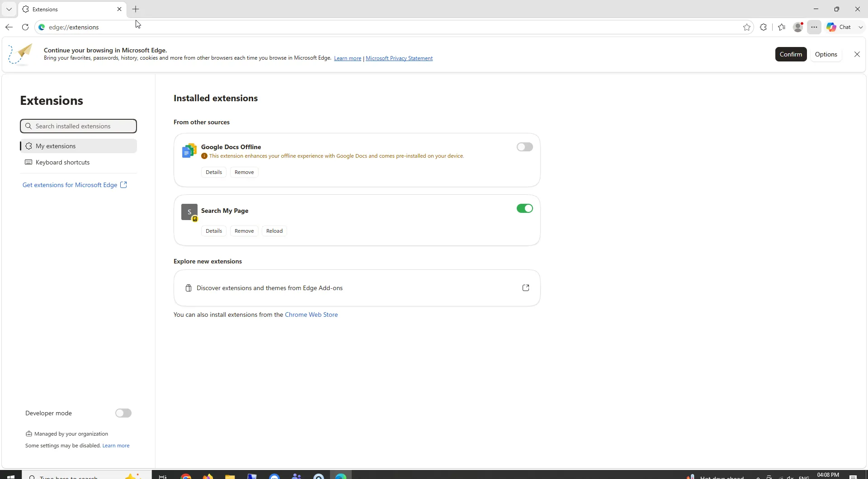Refresh the extensions page
The width and height of the screenshot is (868, 479).
click(x=25, y=27)
